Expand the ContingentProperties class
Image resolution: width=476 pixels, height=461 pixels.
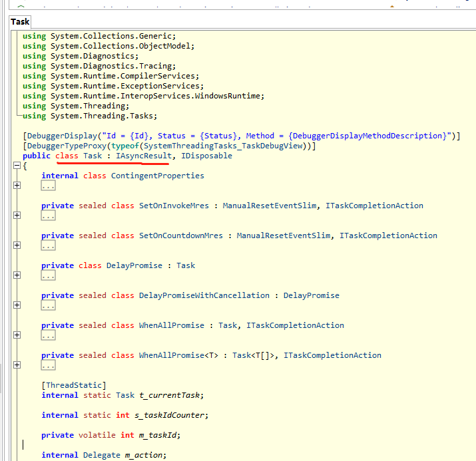17,186
